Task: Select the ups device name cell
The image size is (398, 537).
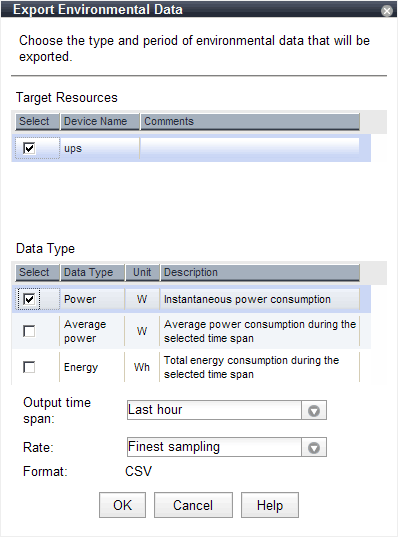Action: point(100,149)
